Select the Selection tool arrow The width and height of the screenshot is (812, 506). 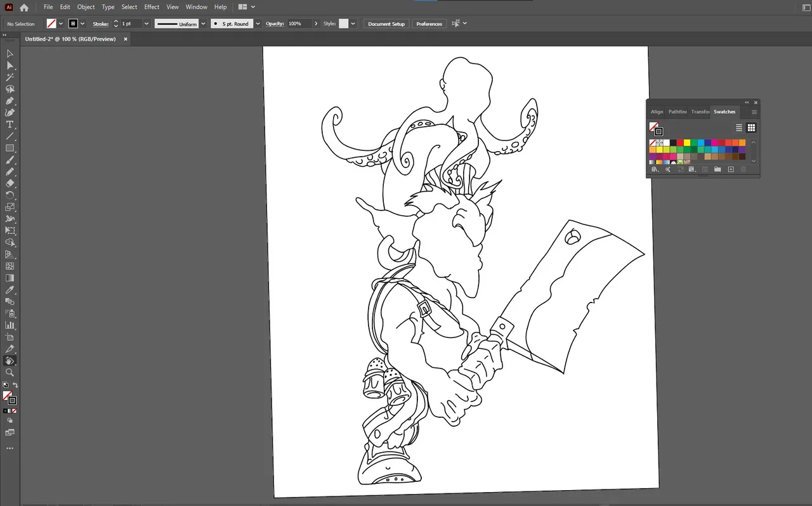click(x=10, y=53)
